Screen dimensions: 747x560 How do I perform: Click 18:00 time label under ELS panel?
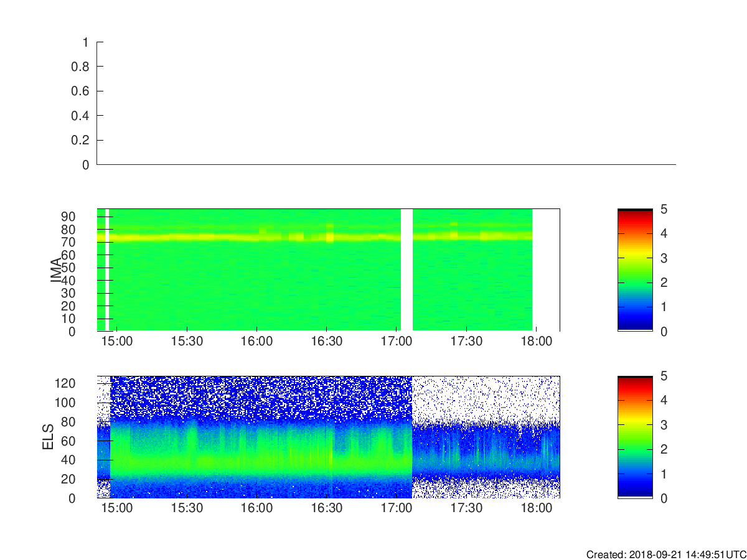coord(537,508)
